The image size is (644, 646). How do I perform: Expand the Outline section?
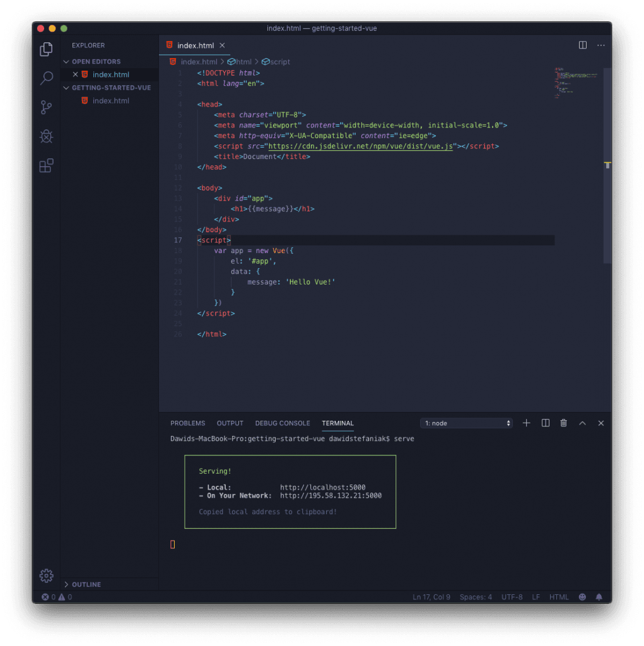[66, 584]
